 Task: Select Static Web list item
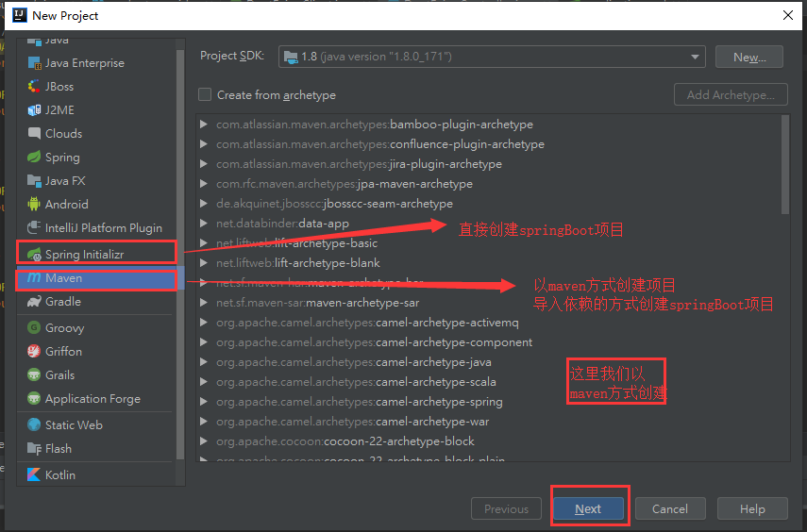tap(96, 425)
